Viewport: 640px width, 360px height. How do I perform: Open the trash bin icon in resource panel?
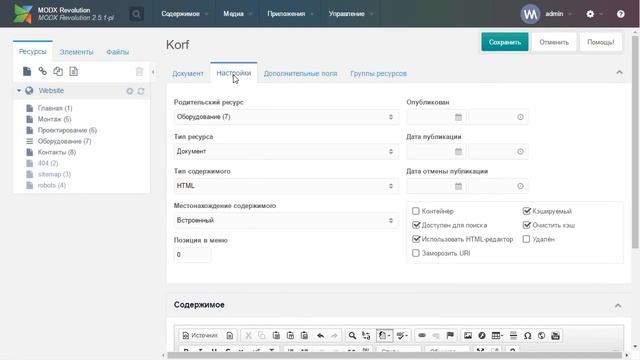[x=139, y=71]
